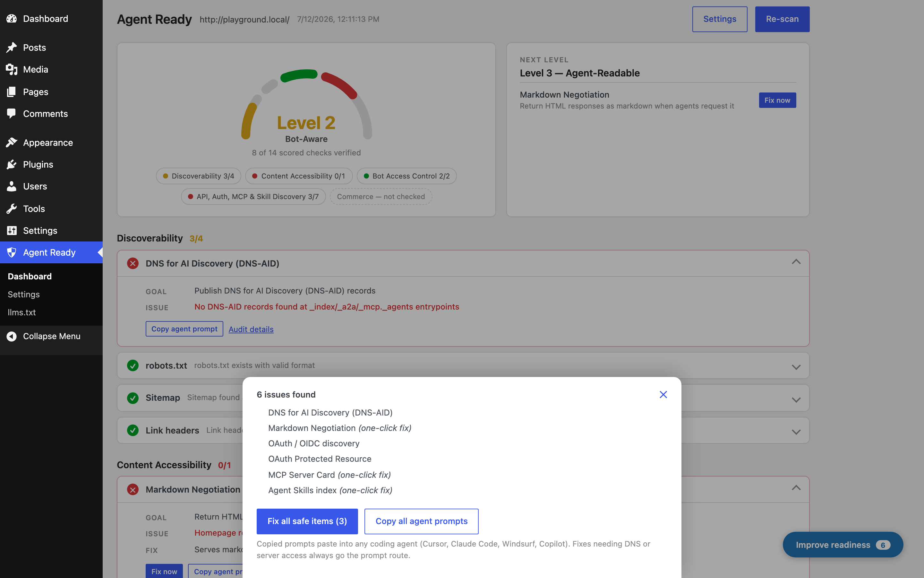
Task: Click the Commerce — not checked pill
Action: tap(381, 197)
